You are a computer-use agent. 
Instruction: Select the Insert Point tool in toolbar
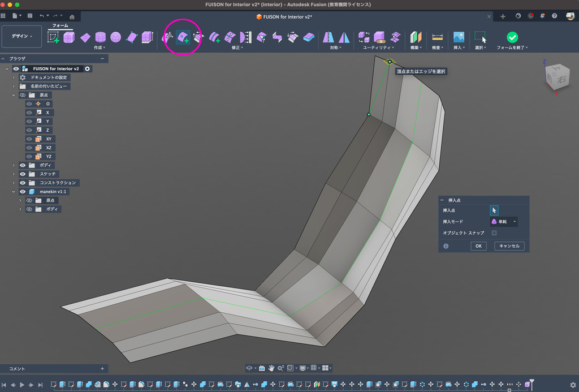[183, 37]
